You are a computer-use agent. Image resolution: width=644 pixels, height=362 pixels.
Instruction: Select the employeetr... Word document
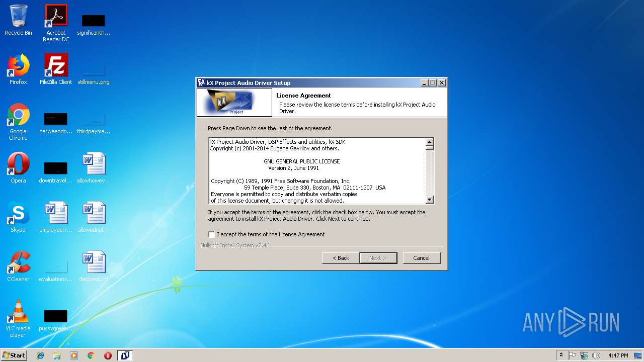pos(56,218)
